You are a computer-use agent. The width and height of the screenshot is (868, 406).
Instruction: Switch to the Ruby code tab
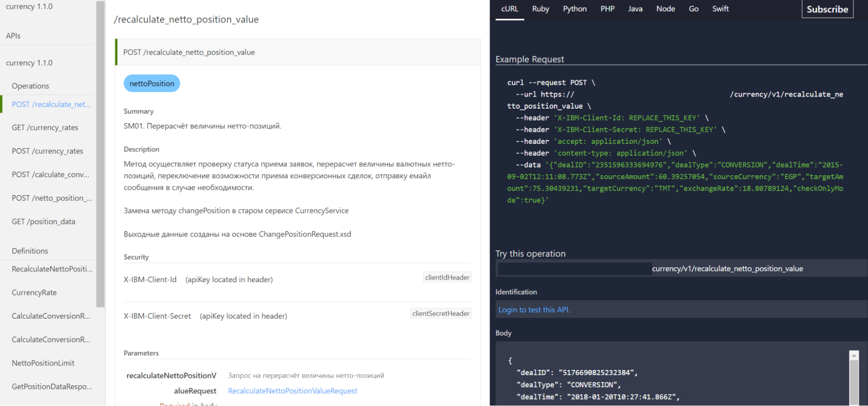coord(541,9)
